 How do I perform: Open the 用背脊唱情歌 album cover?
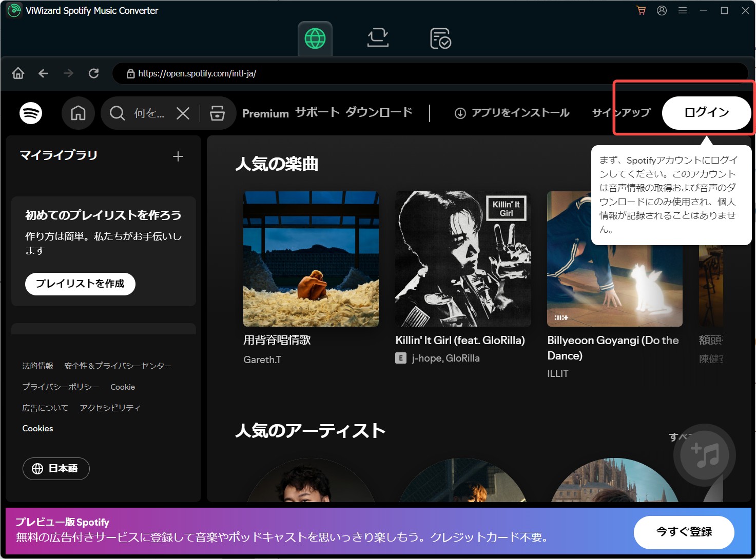tap(311, 259)
